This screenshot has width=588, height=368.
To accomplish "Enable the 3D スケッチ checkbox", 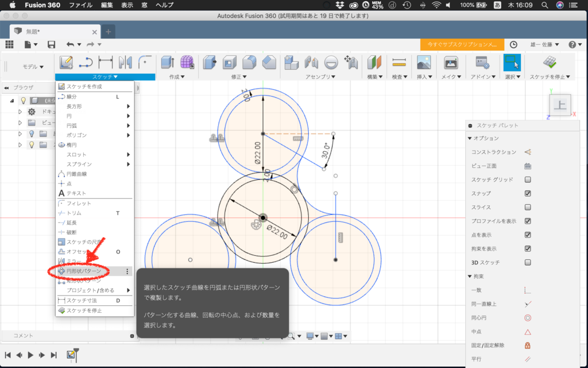I will (x=528, y=262).
